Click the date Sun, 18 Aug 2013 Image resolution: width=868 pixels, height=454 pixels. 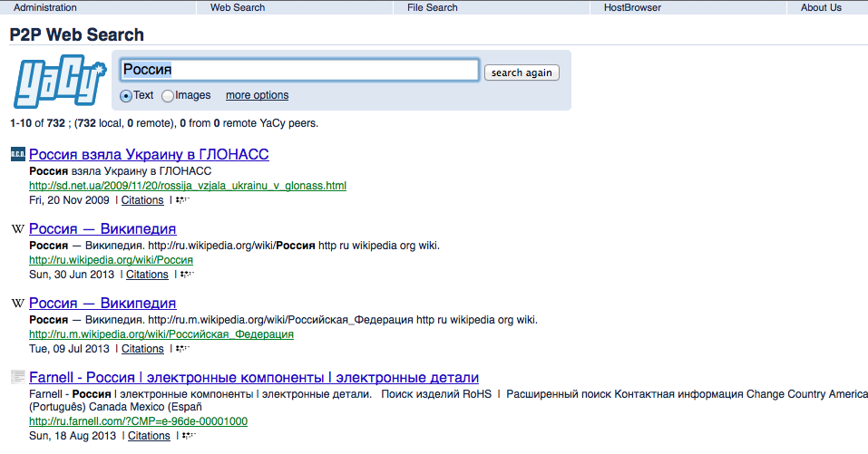pyautogui.click(x=73, y=436)
